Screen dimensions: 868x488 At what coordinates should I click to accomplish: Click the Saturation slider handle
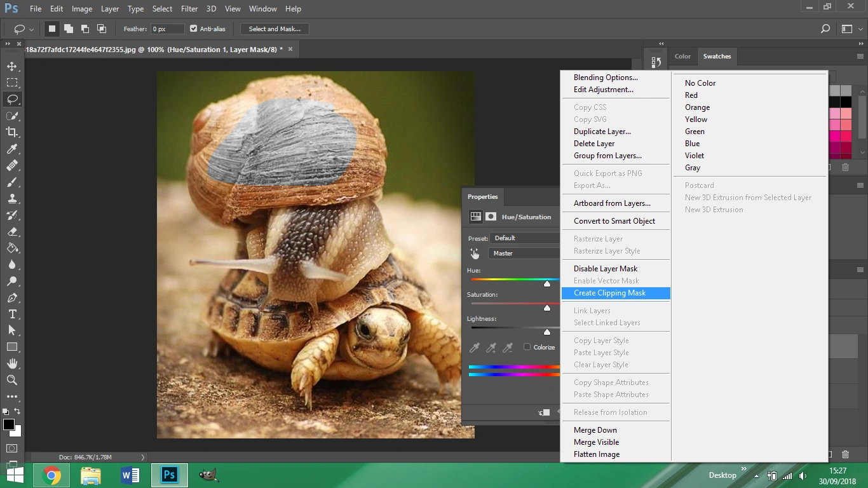pyautogui.click(x=547, y=308)
